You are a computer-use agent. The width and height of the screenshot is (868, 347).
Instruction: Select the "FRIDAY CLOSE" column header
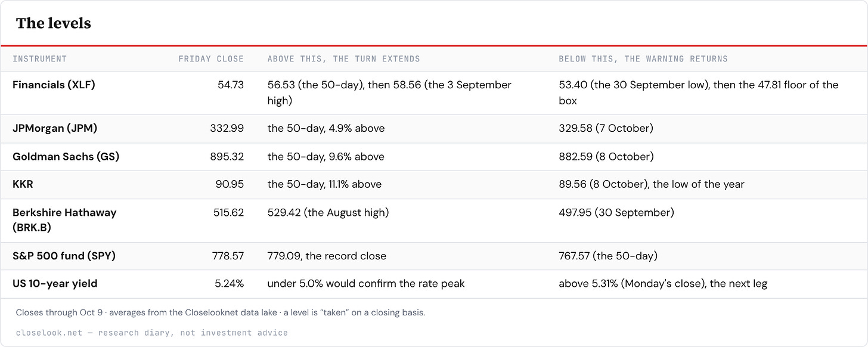point(211,58)
